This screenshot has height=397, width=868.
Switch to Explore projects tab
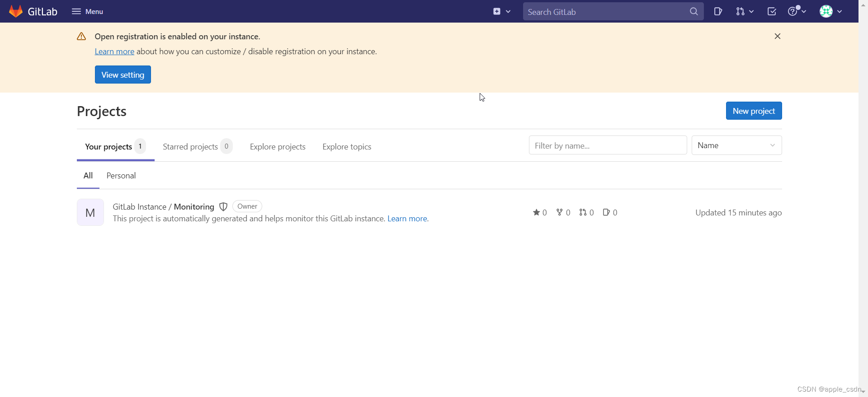[x=278, y=146]
